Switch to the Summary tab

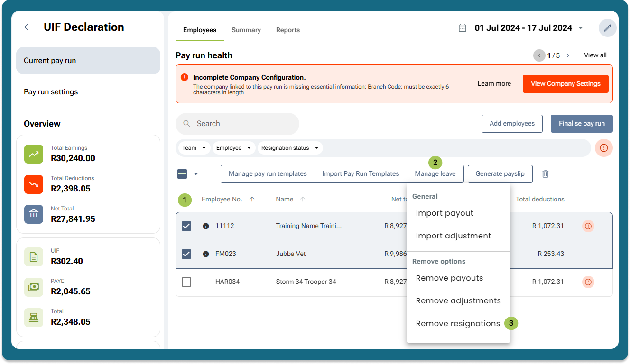tap(246, 30)
